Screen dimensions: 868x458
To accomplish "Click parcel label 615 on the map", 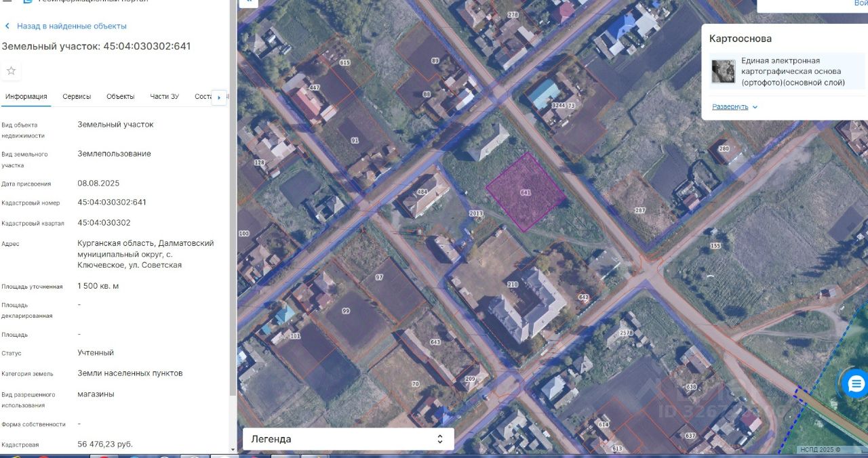I will tap(344, 62).
